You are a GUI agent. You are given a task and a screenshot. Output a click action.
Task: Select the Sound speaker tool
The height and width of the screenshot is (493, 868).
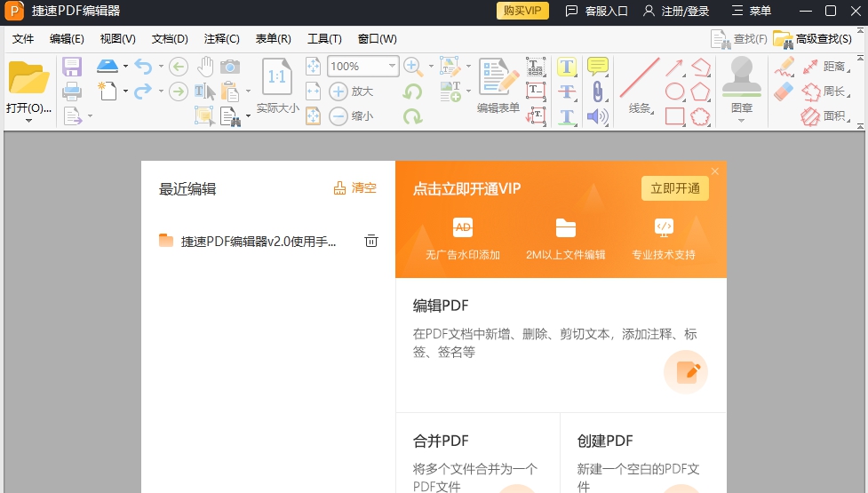pos(597,116)
